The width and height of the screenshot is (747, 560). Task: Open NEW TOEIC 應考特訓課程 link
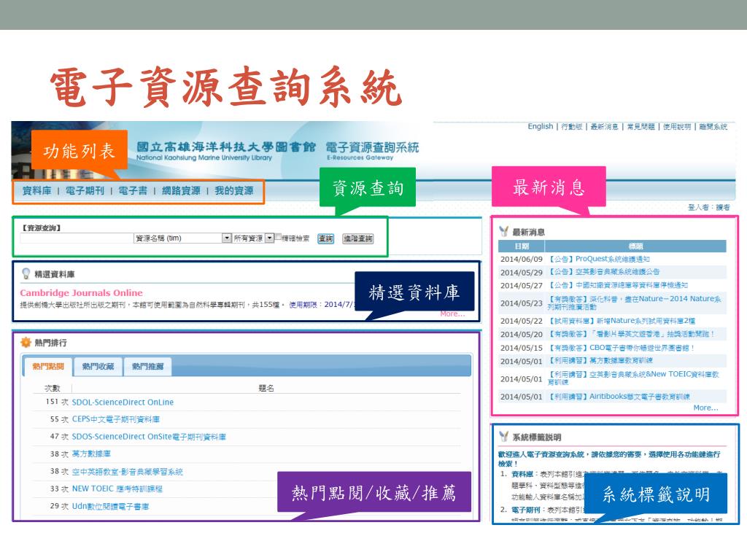(x=117, y=489)
